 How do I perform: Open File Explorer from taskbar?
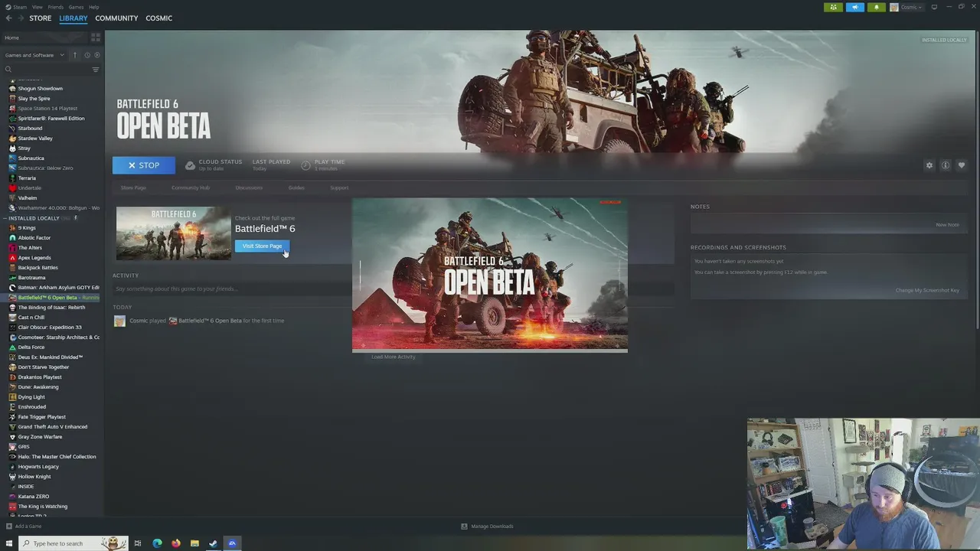coord(194,543)
